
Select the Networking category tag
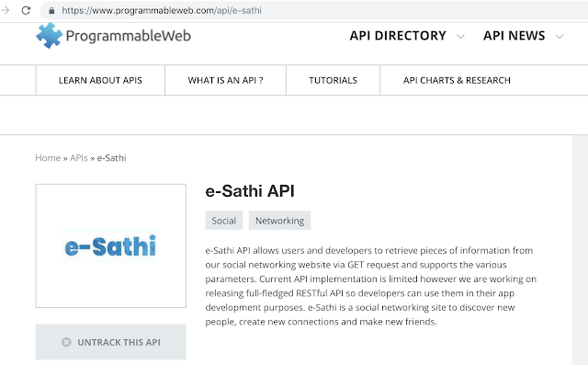click(x=279, y=221)
